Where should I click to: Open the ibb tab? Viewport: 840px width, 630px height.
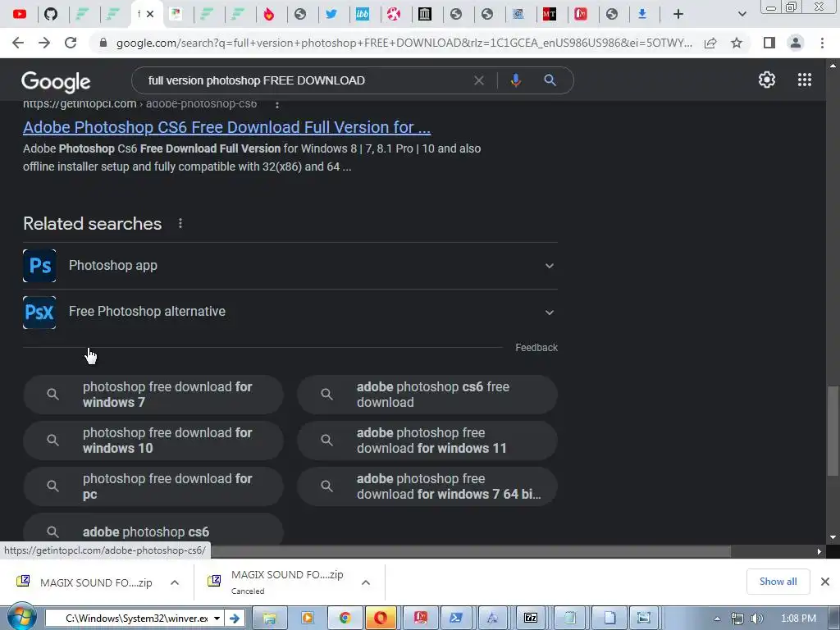coord(362,14)
